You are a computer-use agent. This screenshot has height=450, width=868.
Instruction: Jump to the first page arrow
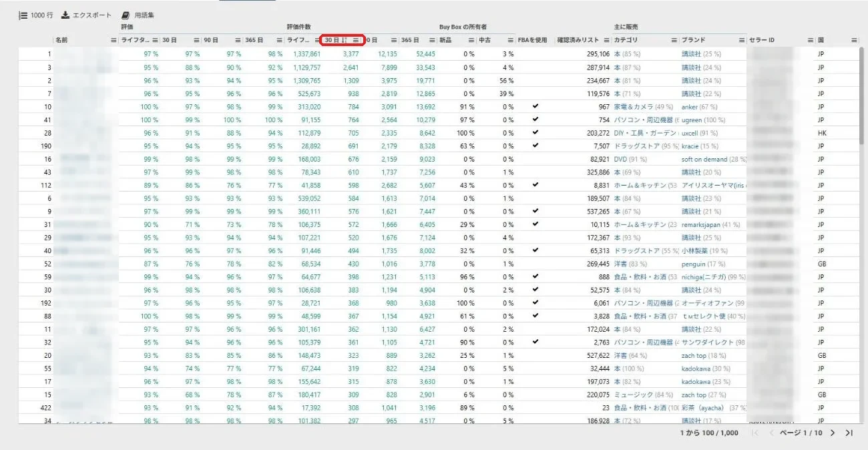pyautogui.click(x=755, y=433)
